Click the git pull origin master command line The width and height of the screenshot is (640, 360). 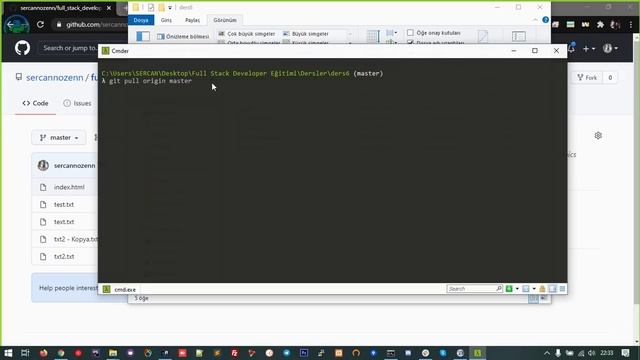point(147,81)
